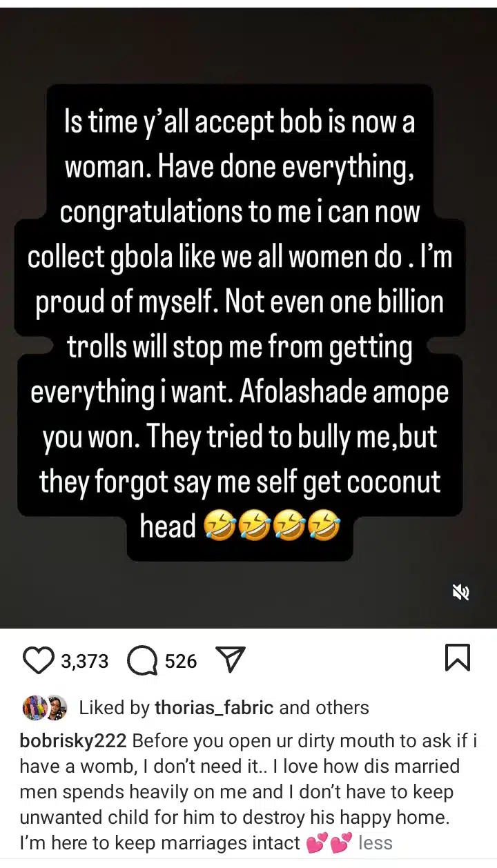Tap the video text starting "Is time y'all accept"

(239, 122)
